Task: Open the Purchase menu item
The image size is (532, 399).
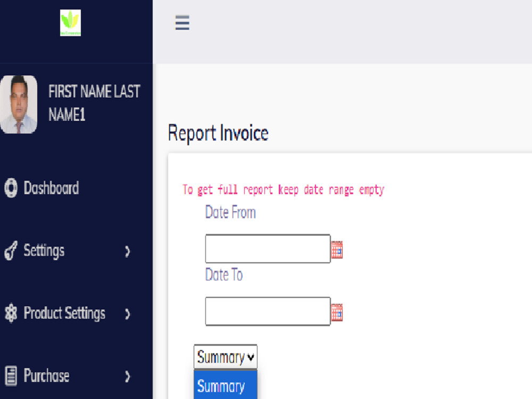Action: tap(46, 376)
